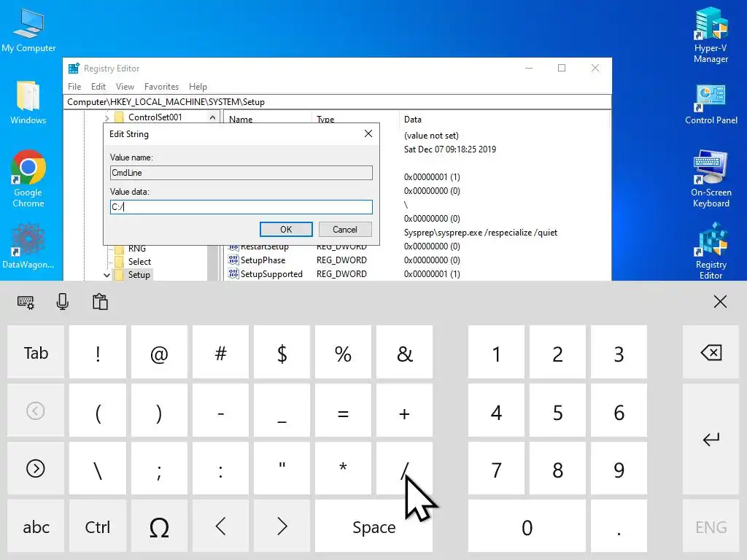
Task: Close the Edit String dialog
Action: click(368, 134)
